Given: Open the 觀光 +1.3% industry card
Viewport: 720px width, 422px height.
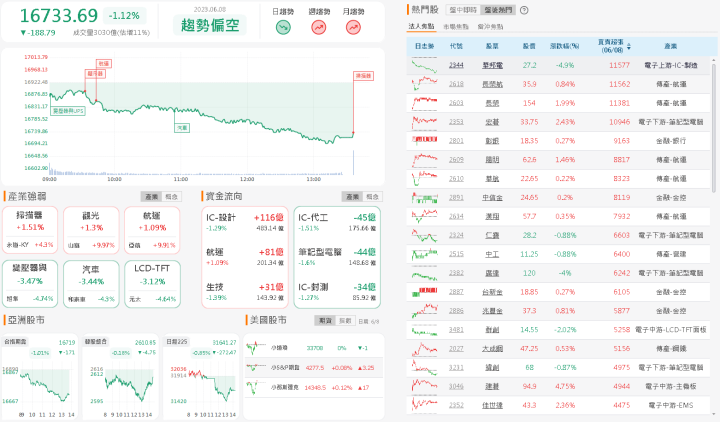Looking at the screenshot, I should (91, 230).
